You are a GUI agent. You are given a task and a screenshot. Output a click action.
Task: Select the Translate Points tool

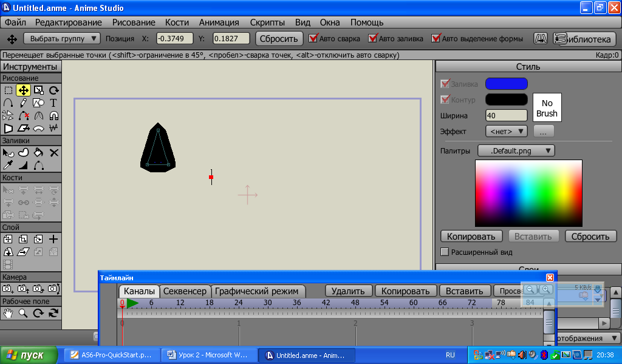23,90
